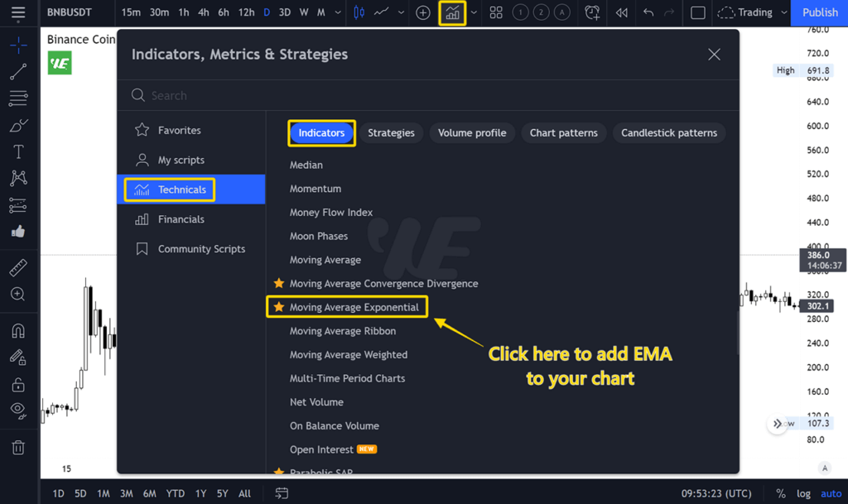Click the indicators Search field
848x504 pixels.
[x=414, y=95]
